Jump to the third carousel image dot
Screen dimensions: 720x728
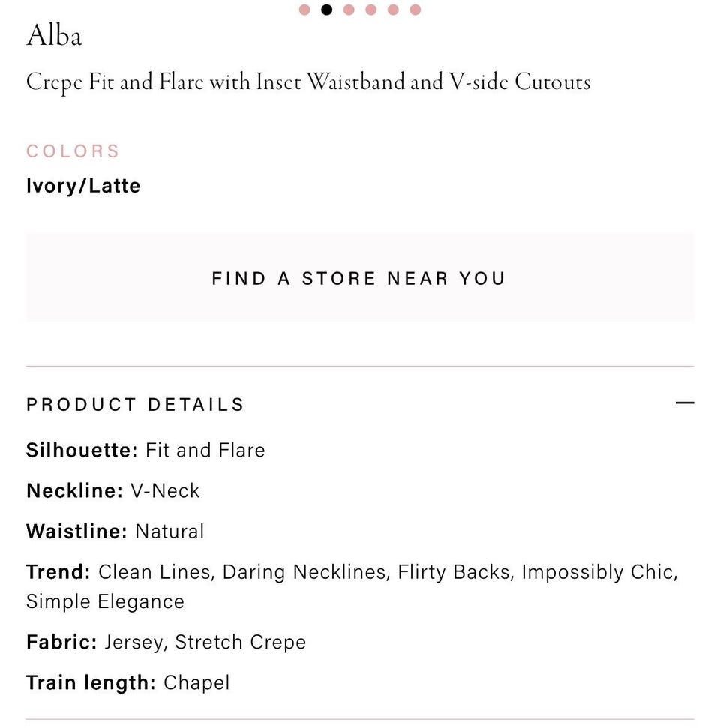click(349, 10)
